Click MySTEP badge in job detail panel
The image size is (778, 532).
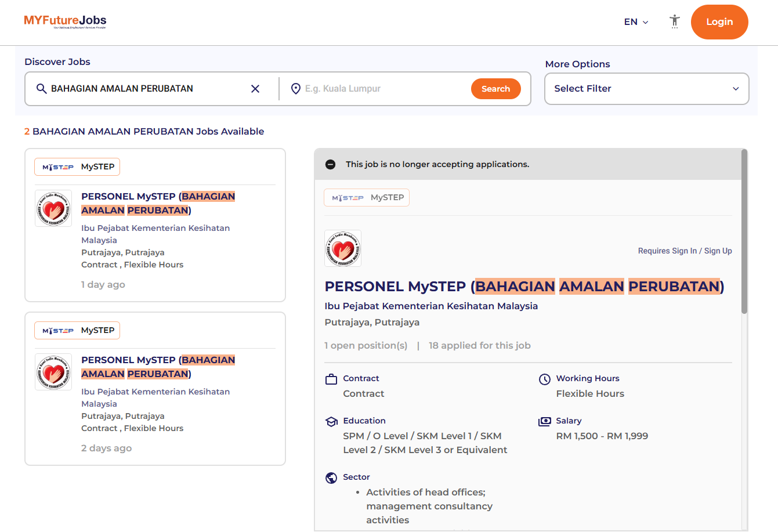[367, 198]
